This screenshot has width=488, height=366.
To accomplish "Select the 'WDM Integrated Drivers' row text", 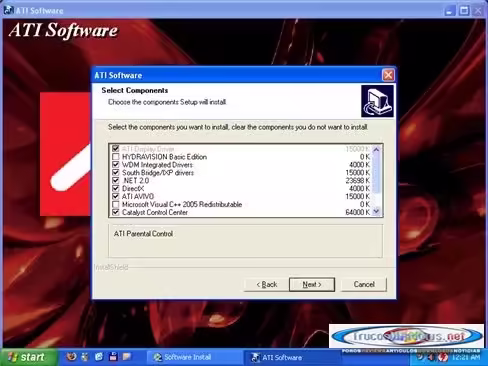I will (157, 165).
